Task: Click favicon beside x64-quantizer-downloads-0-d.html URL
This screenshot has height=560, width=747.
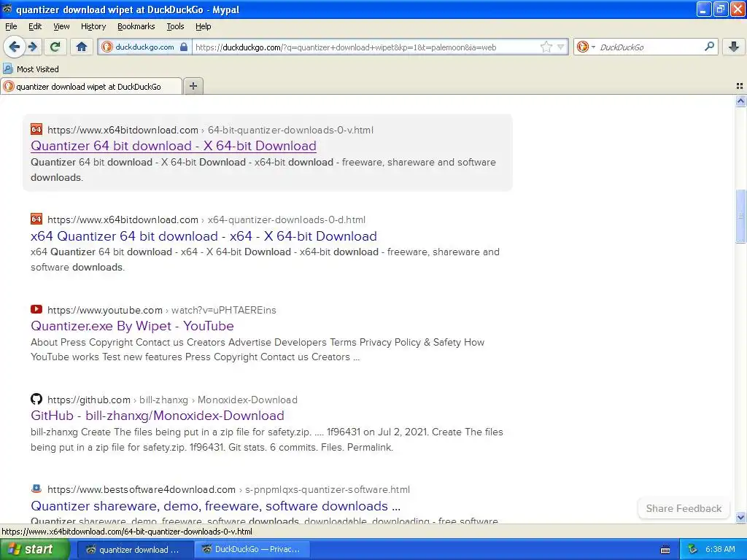Action: pos(36,219)
